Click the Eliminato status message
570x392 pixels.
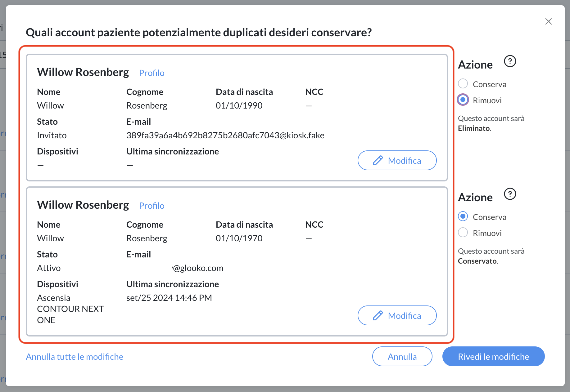tap(491, 123)
